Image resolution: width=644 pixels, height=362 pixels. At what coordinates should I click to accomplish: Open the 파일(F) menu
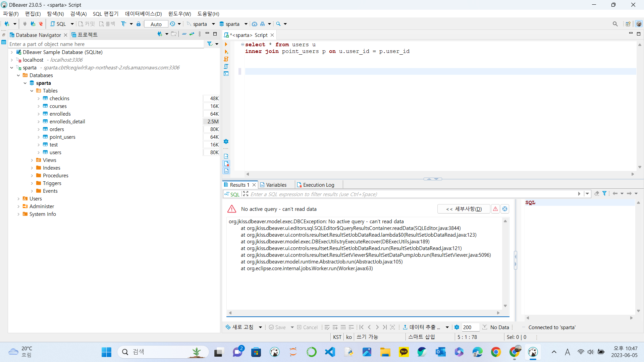pyautogui.click(x=11, y=14)
